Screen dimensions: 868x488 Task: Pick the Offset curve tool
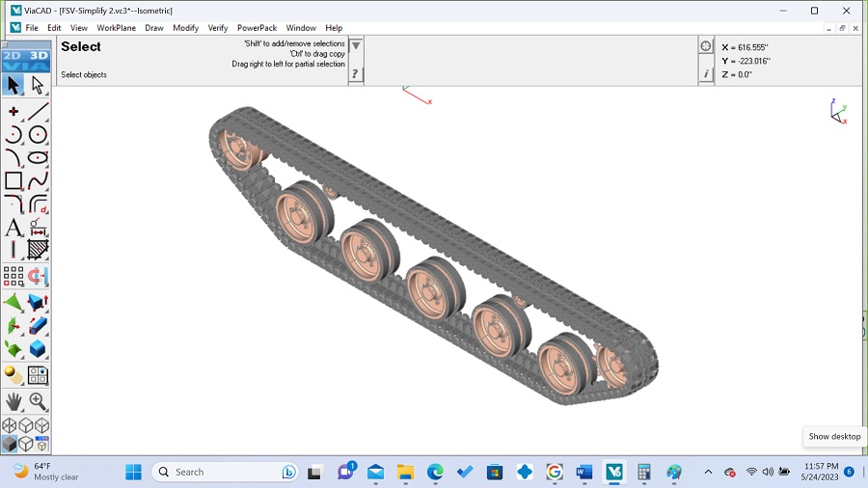pos(38,203)
